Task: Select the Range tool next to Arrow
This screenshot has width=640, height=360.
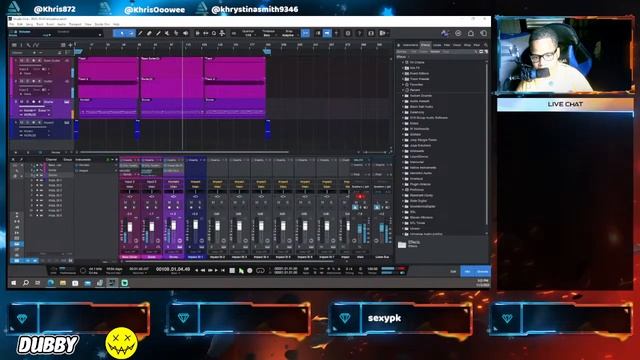Action: pyautogui.click(x=131, y=33)
